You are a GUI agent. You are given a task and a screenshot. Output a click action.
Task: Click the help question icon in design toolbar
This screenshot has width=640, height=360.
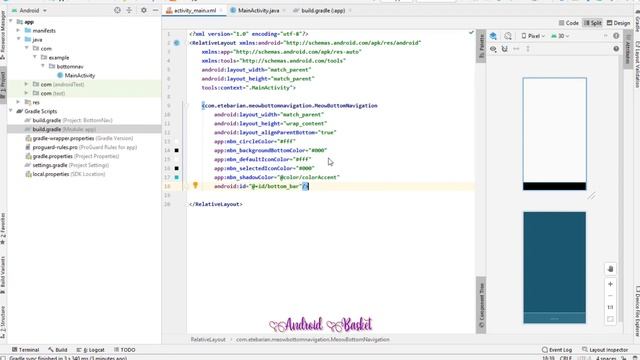(616, 49)
